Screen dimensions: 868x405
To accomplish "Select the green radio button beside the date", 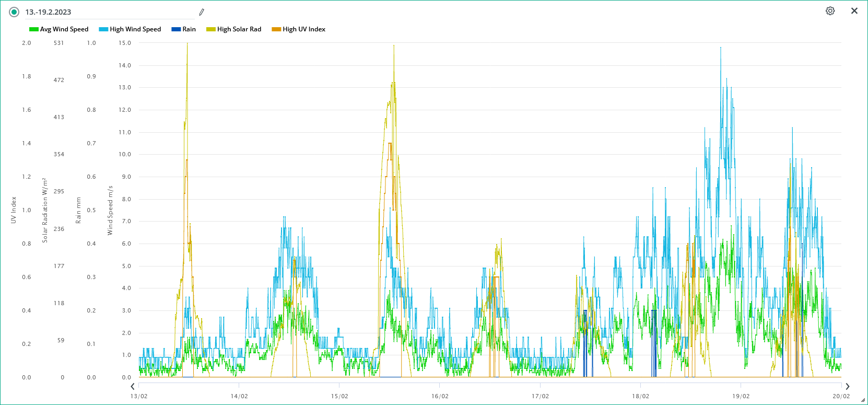I will tap(14, 12).
